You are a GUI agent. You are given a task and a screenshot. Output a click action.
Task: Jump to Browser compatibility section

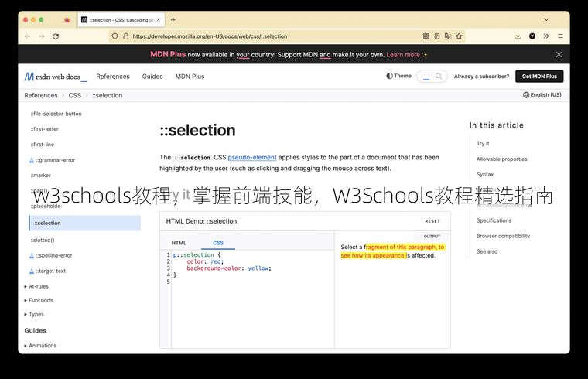click(503, 236)
